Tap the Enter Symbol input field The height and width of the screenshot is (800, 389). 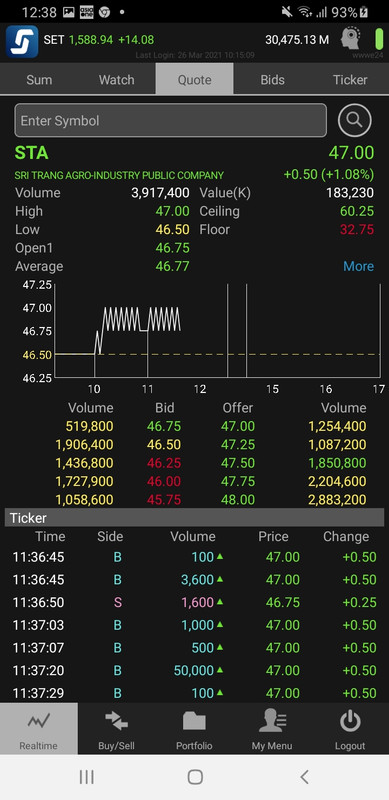171,120
